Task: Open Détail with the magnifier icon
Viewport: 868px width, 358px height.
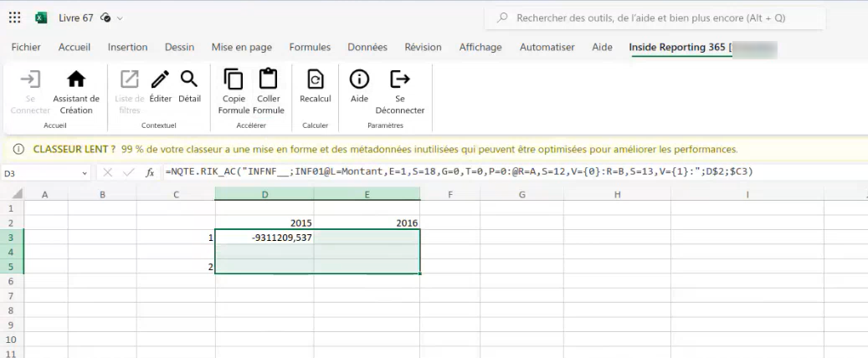Action: [x=189, y=79]
